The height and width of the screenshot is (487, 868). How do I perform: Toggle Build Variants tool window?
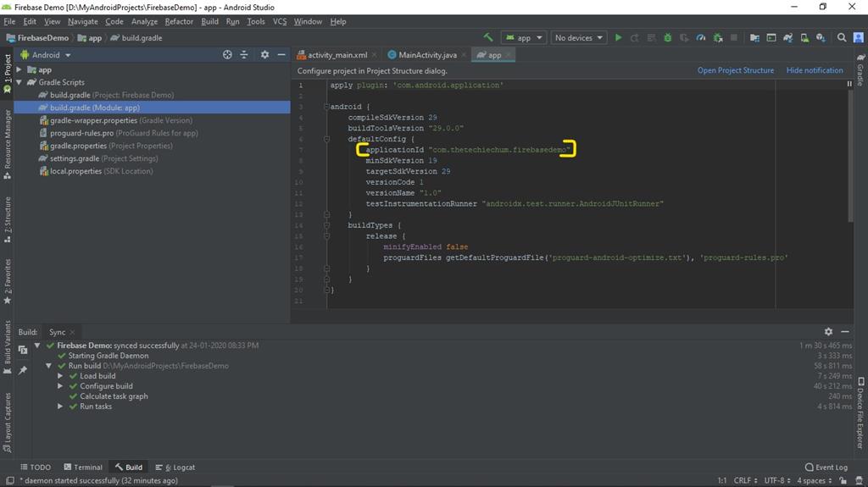point(7,347)
